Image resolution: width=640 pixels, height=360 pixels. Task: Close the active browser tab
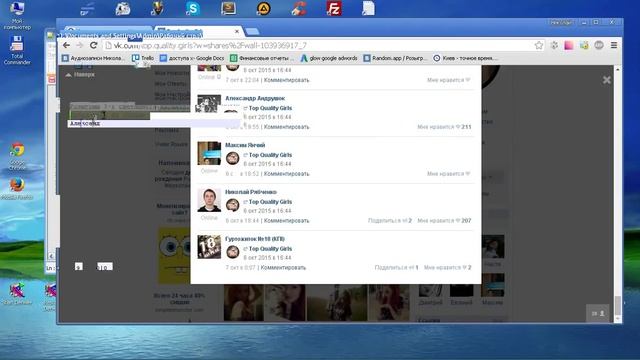(237, 31)
